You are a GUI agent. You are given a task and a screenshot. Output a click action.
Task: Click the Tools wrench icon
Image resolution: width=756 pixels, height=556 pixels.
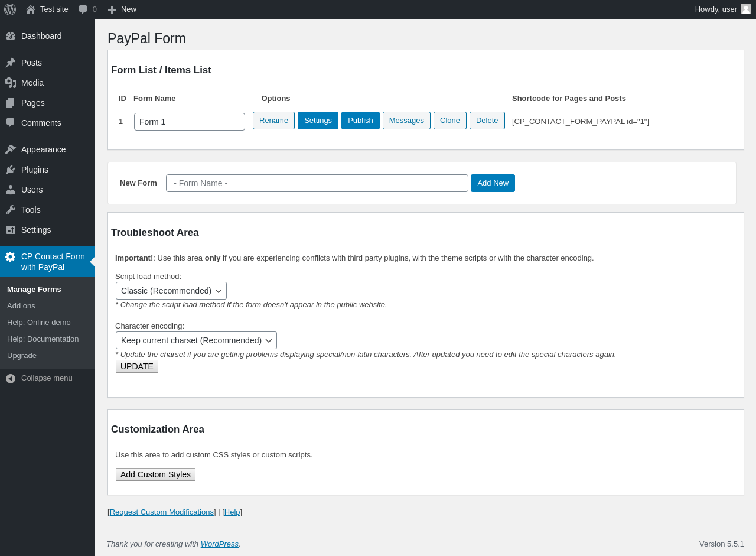point(11,210)
